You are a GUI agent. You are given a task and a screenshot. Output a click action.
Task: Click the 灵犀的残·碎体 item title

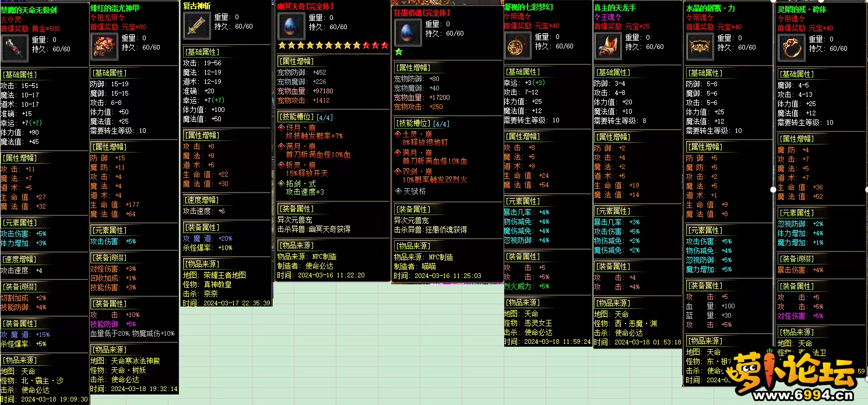[802, 9]
